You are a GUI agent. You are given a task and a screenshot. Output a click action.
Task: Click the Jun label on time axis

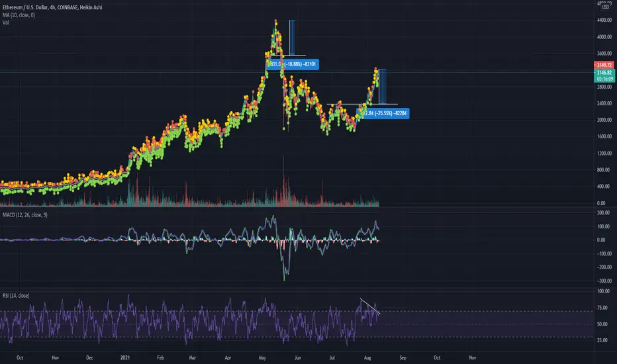tap(298, 357)
